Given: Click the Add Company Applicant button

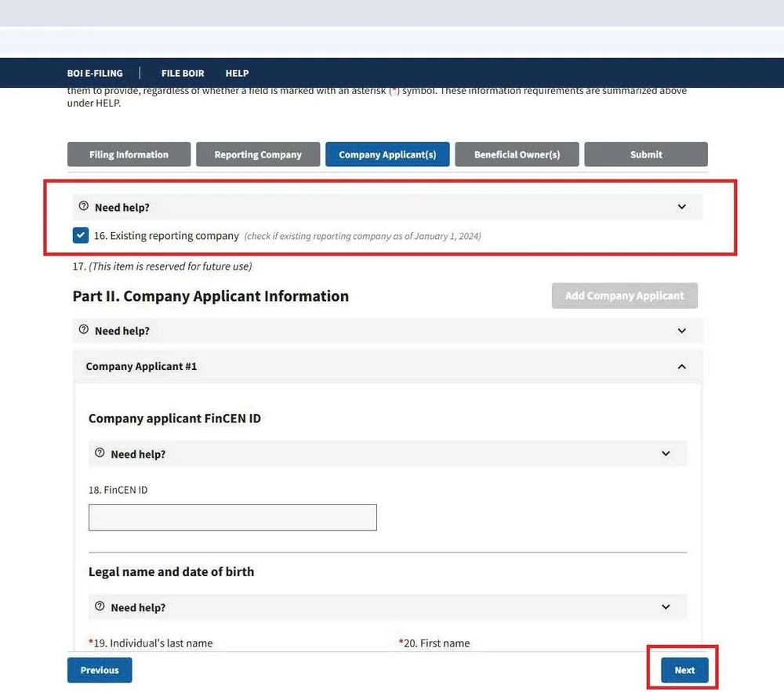Looking at the screenshot, I should tap(624, 295).
